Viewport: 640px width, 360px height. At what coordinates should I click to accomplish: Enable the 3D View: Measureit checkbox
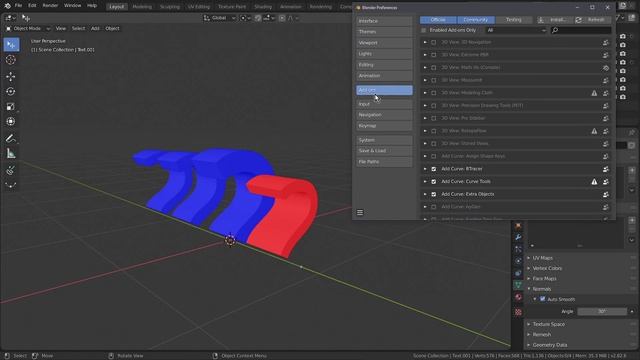(433, 80)
